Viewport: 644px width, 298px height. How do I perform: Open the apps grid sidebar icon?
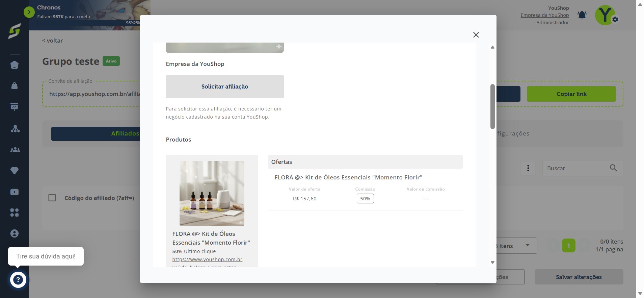pos(15,213)
